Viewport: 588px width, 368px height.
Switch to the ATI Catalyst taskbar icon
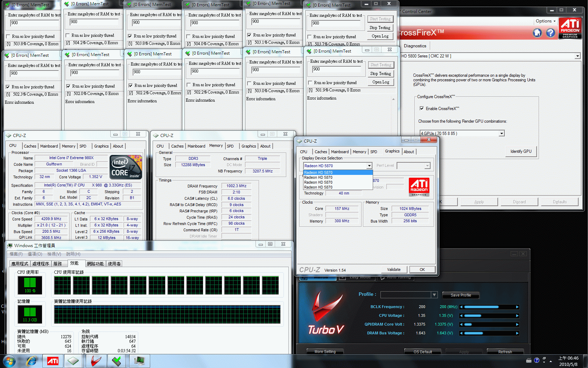(x=53, y=361)
